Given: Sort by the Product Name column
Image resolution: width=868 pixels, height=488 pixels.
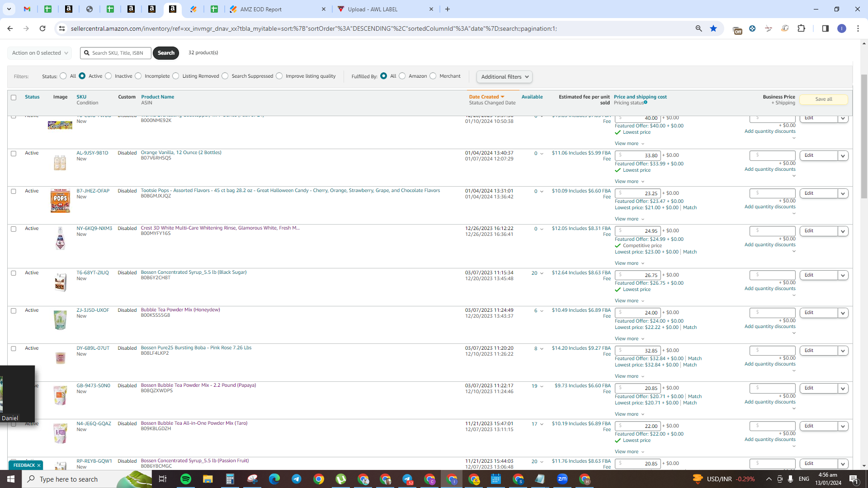Looking at the screenshot, I should [157, 97].
